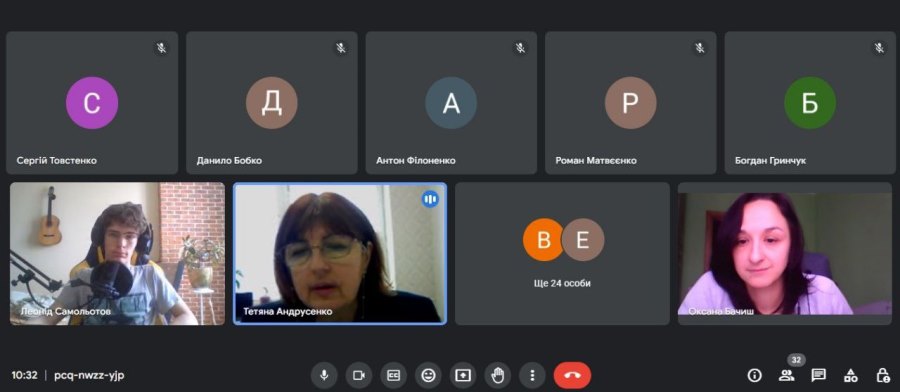Select the meeting code pcq-nwzz-yjp
The image size is (900, 392).
[89, 375]
